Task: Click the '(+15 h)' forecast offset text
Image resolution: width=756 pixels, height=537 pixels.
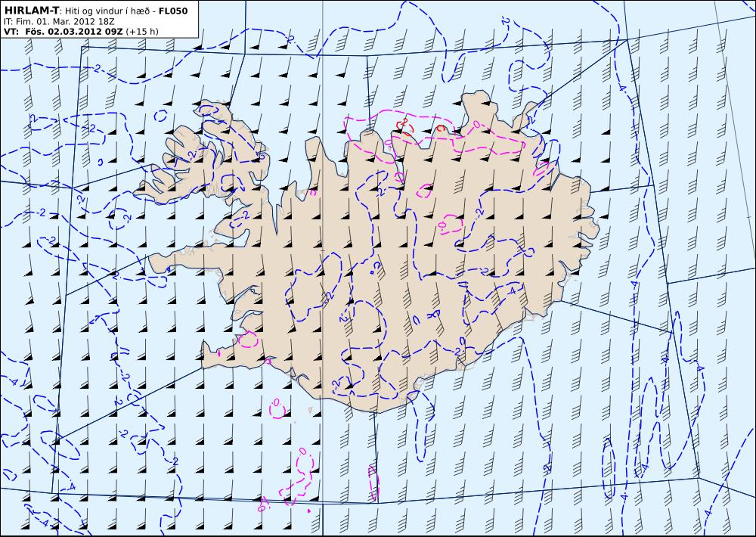Action: (142, 32)
